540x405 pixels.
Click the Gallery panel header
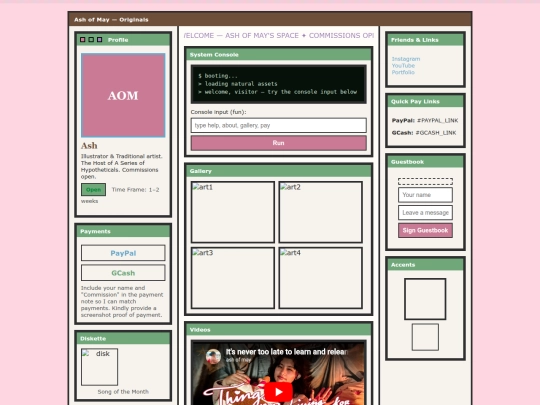pyautogui.click(x=279, y=171)
